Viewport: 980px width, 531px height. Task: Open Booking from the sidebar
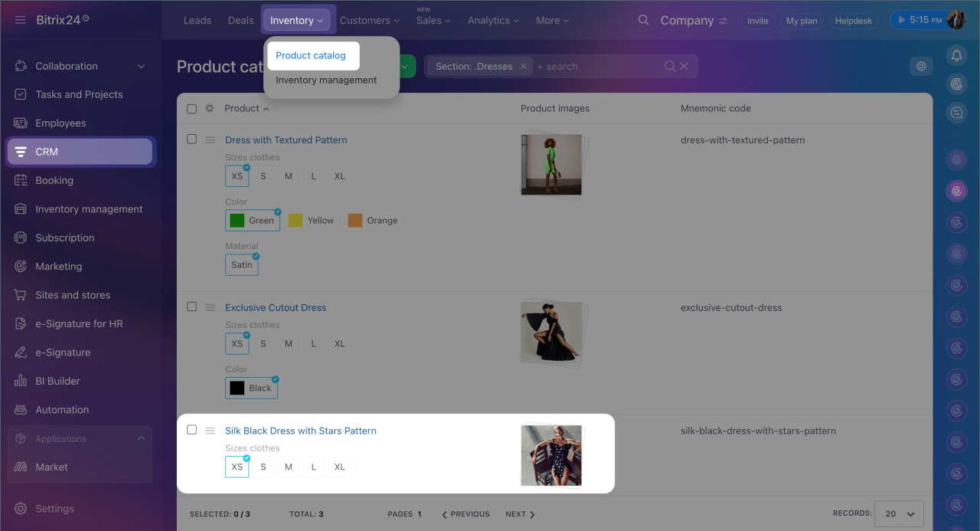pos(54,180)
